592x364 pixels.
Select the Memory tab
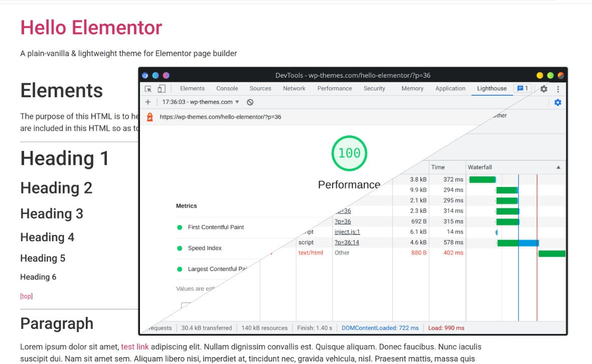coord(412,88)
